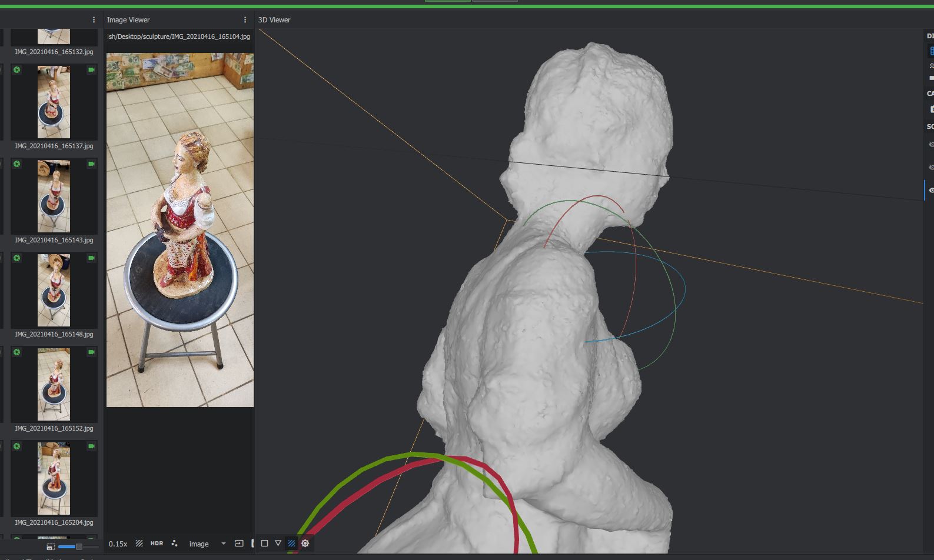Screen dimensions: 934x560
Task: Click the green camera icon on IMG_20210416_165204.jpg
Action: (x=91, y=446)
